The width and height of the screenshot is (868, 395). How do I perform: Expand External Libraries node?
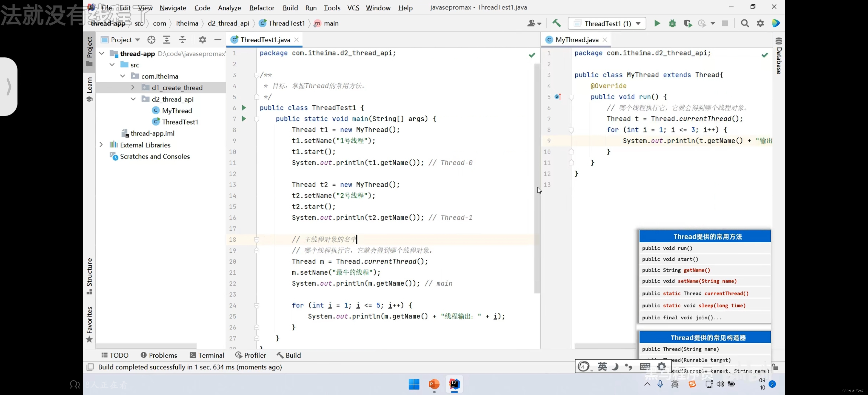tap(101, 145)
